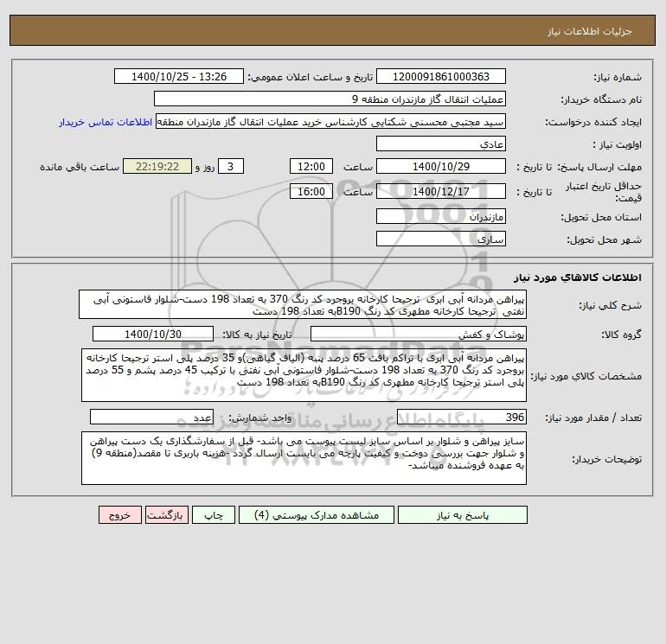Viewport: 666px width, 644px height.
Task: Click price validity date 1400/12/17
Action: 441,191
